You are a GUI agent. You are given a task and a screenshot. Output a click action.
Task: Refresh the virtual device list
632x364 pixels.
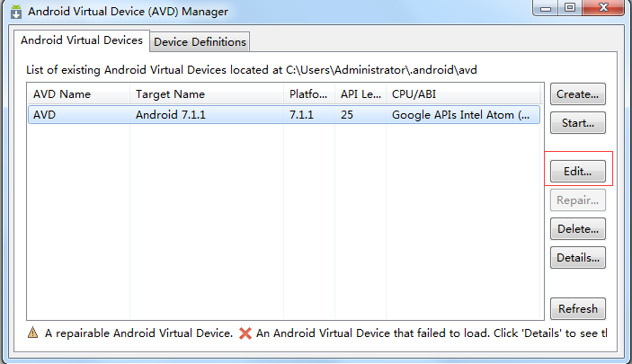click(577, 309)
